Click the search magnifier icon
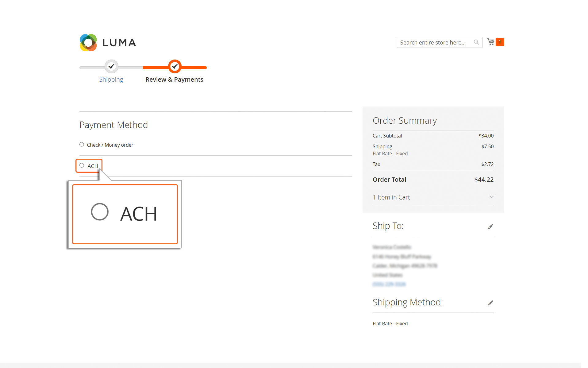This screenshot has width=588, height=368. point(476,42)
